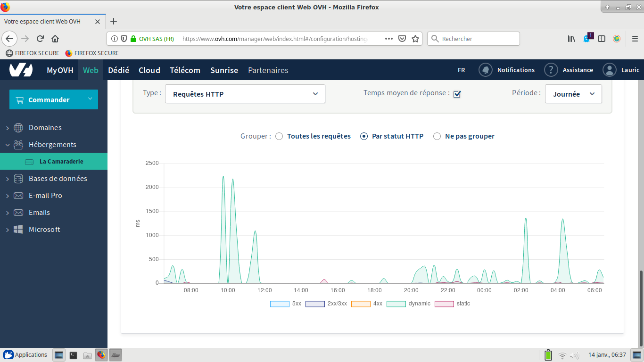This screenshot has height=362, width=644.
Task: Switch to the Cloud navigation tab
Action: [149, 70]
